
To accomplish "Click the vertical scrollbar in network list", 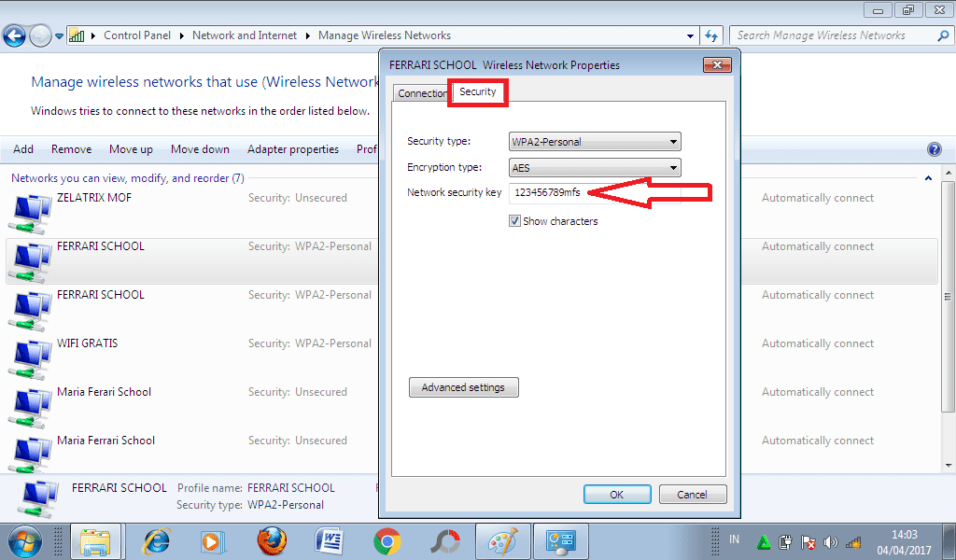I will click(x=948, y=298).
